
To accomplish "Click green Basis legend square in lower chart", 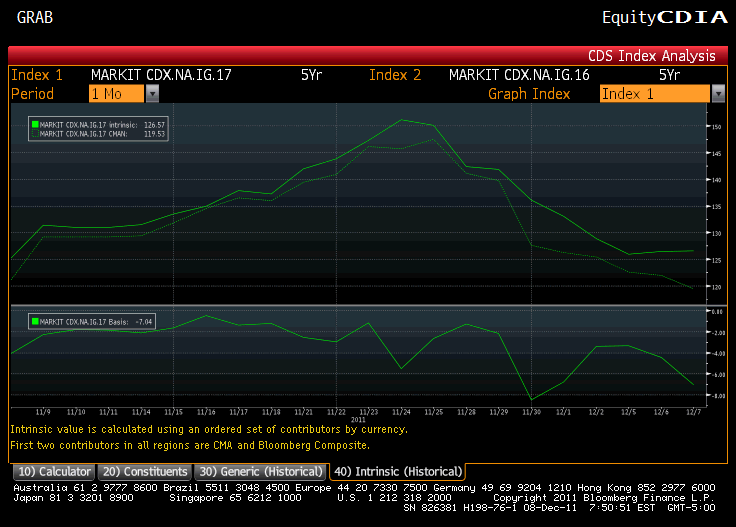I will 35,322.
